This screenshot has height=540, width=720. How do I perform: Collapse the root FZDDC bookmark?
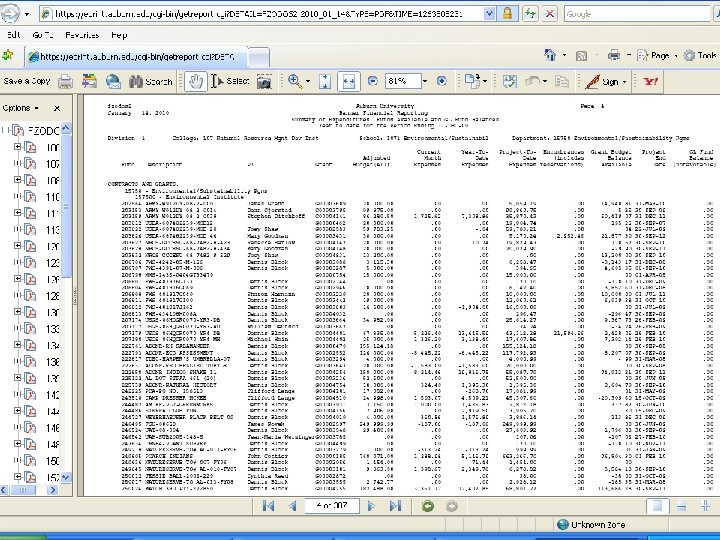pyautogui.click(x=5, y=130)
